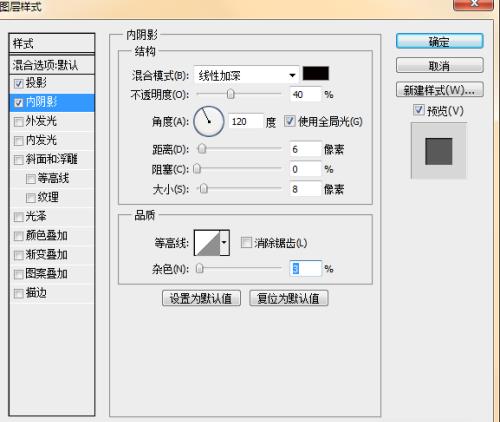
Task: Click 复位为默认值 button
Action: 289,298
